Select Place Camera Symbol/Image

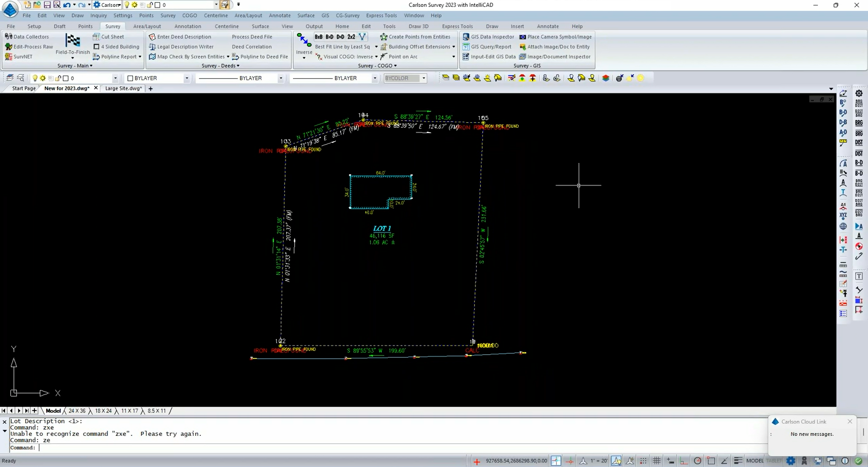559,37
